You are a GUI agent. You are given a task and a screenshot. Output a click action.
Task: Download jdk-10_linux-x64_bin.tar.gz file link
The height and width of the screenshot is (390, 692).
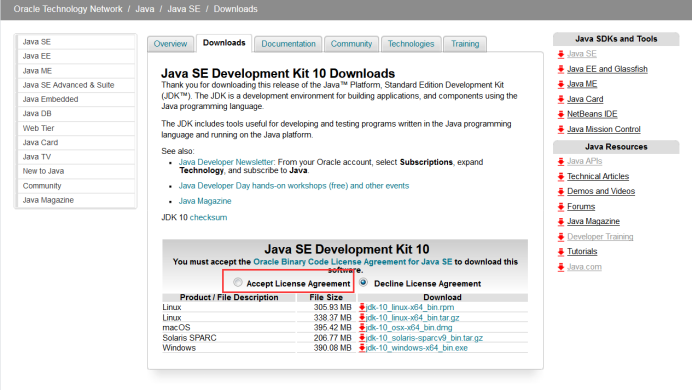coord(413,317)
